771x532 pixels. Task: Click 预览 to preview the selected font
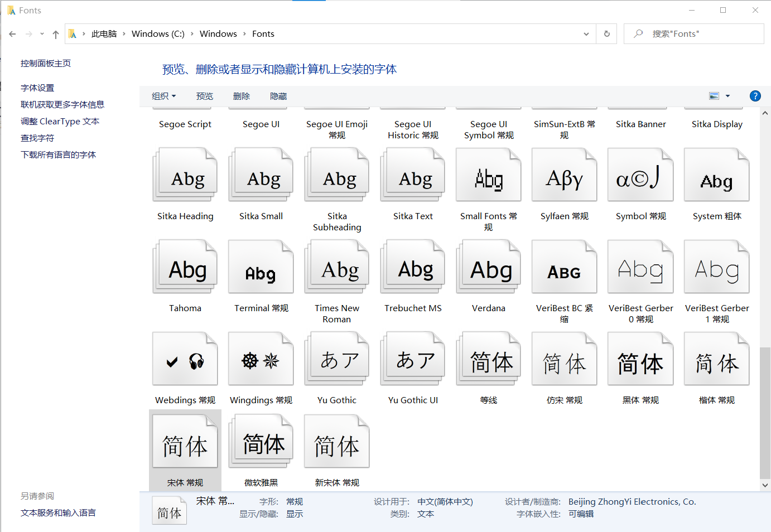point(204,96)
